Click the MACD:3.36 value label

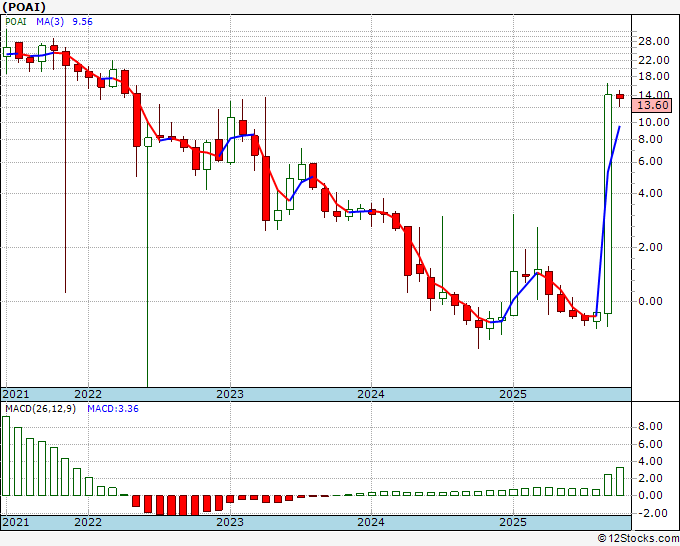point(113,409)
